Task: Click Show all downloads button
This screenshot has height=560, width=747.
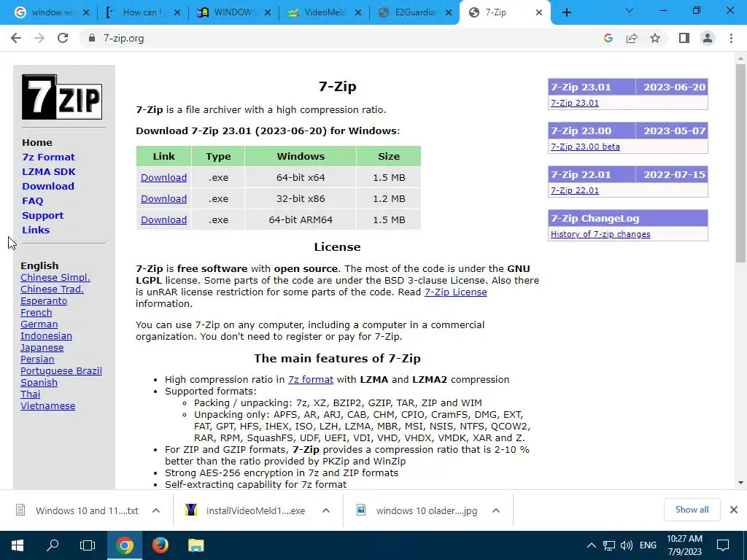Action: pyautogui.click(x=692, y=510)
